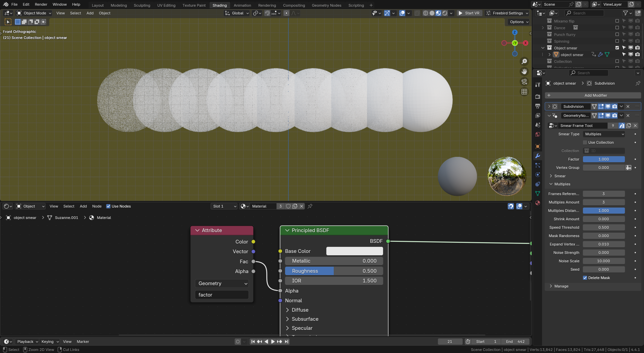Viewport: 644px width, 353px height.
Task: Open the Keying popover in the timeline
Action: click(50, 342)
